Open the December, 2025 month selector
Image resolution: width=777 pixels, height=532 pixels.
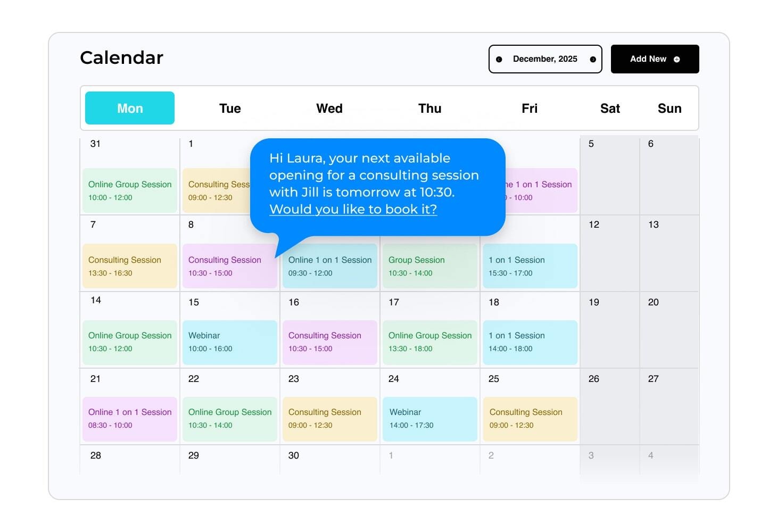tap(545, 59)
